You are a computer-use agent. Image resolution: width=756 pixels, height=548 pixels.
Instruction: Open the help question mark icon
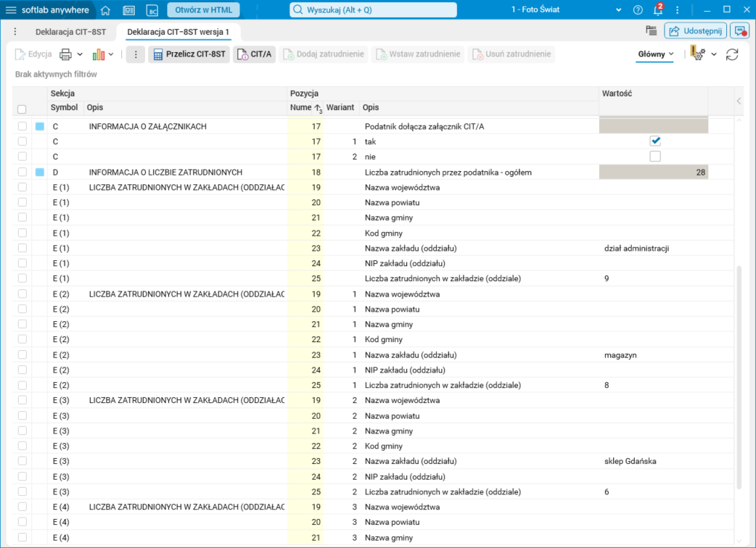tap(638, 10)
